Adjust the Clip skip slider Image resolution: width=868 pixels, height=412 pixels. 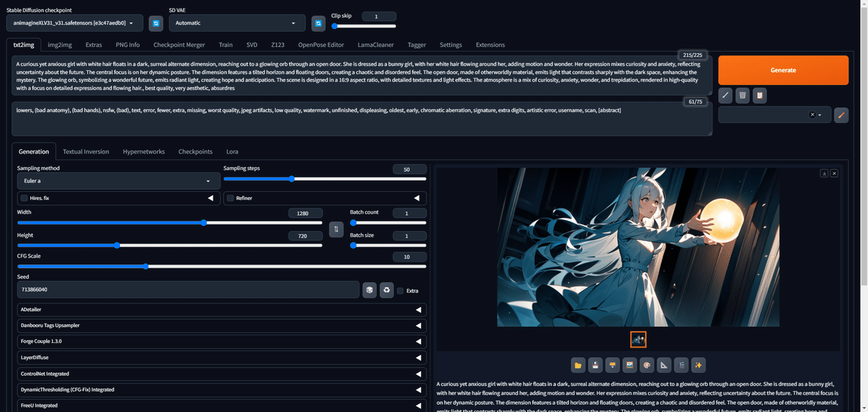pyautogui.click(x=364, y=26)
